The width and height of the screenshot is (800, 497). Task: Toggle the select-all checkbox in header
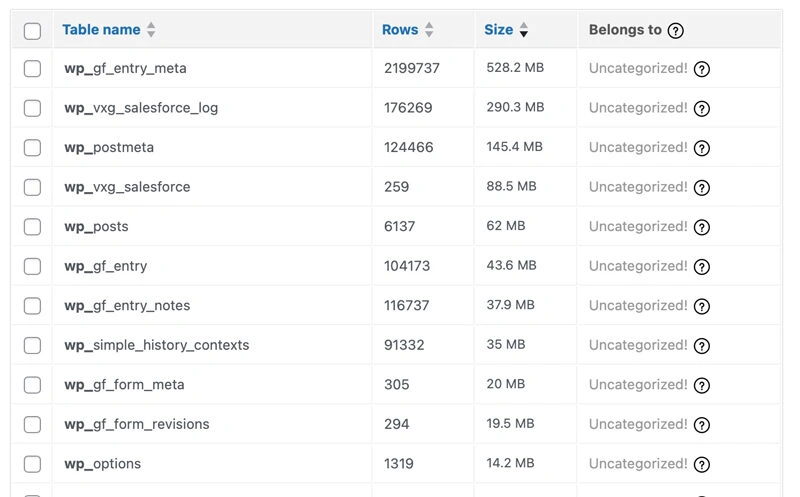click(x=32, y=31)
